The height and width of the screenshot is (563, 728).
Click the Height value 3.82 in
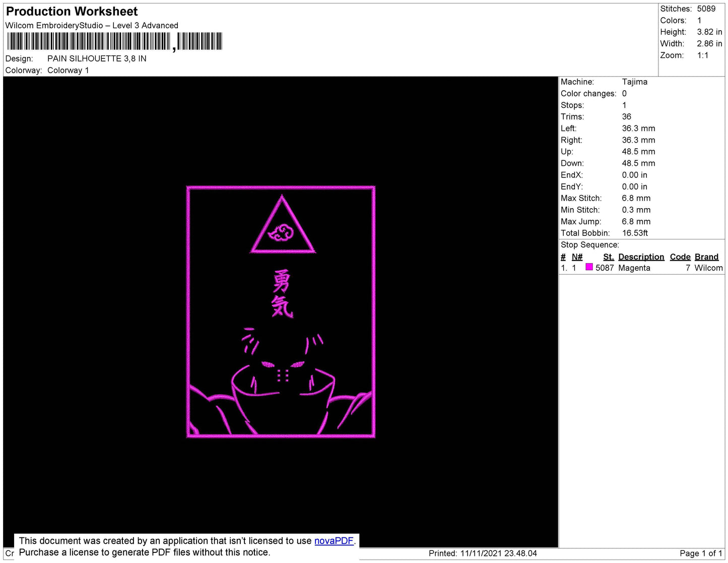709,32
